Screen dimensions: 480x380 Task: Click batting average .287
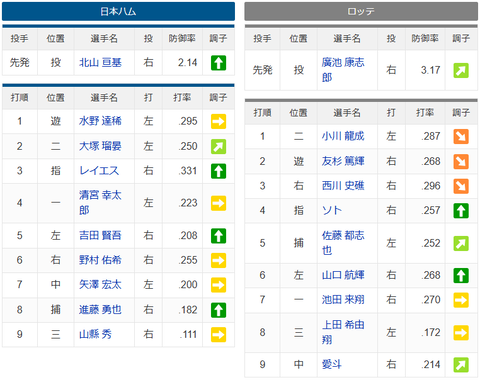tap(431, 136)
